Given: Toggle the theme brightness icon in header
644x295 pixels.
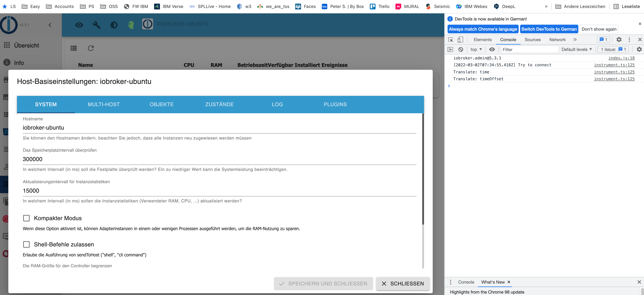Looking at the screenshot, I should (114, 25).
